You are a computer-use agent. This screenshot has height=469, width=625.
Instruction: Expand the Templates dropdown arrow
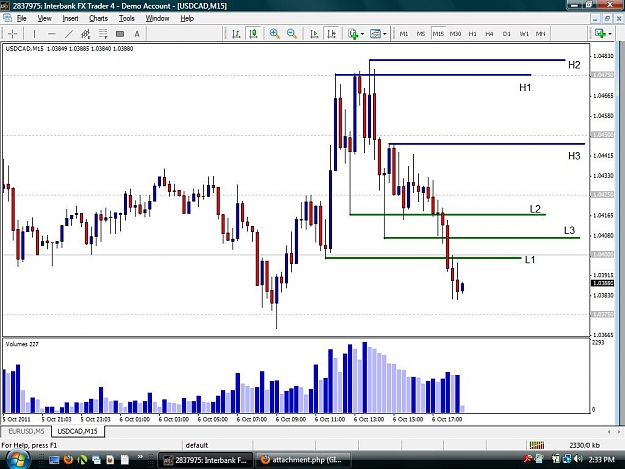pyautogui.click(x=385, y=34)
